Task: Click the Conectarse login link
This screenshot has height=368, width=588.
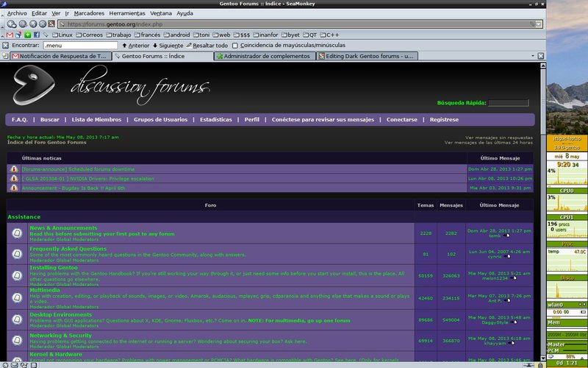Action: 401,120
